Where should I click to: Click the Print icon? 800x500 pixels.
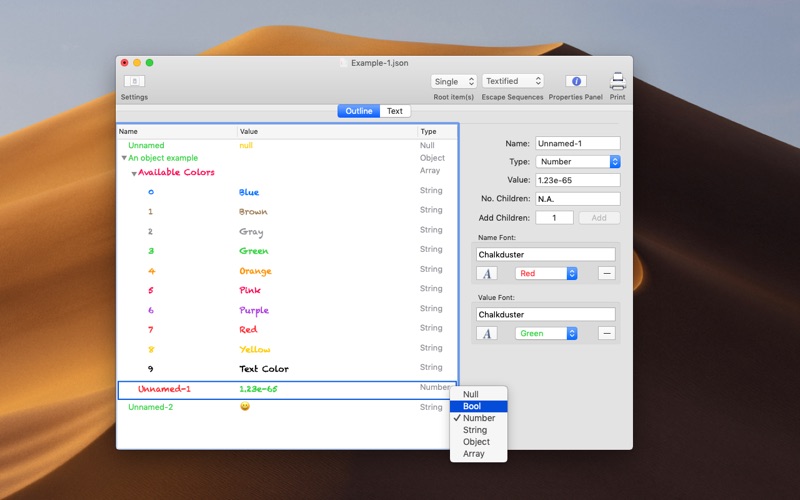(617, 81)
